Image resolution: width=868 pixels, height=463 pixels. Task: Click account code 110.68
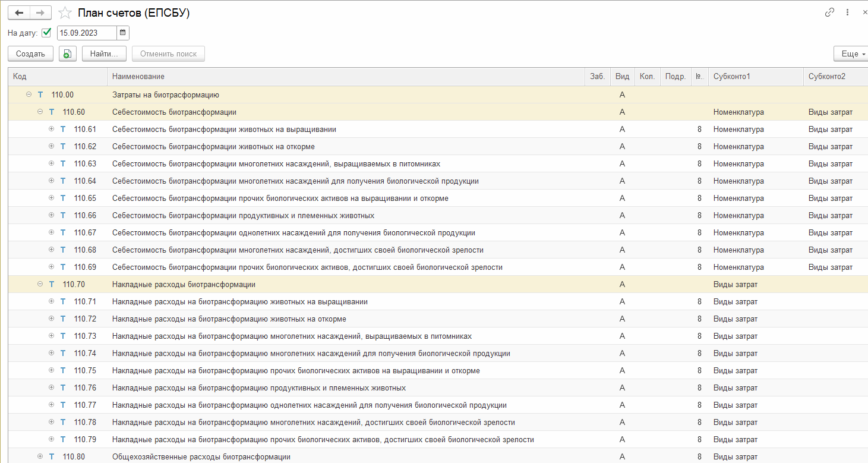[x=85, y=250]
